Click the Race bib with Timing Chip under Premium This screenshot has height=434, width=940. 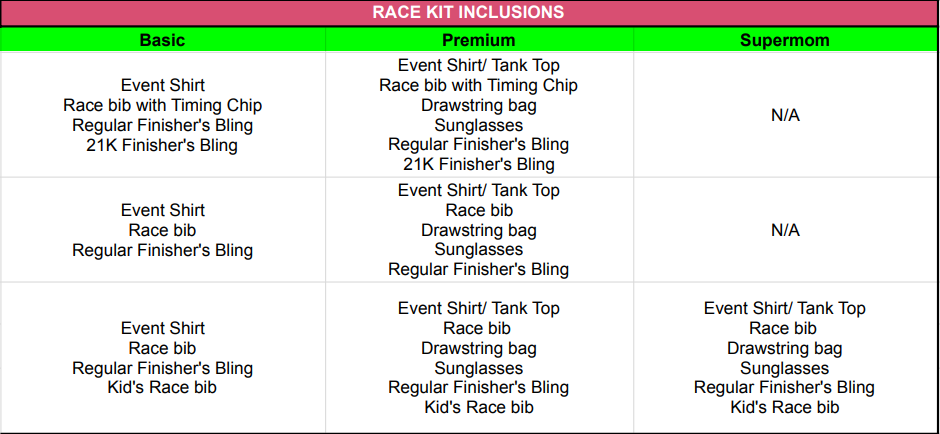tap(478, 86)
